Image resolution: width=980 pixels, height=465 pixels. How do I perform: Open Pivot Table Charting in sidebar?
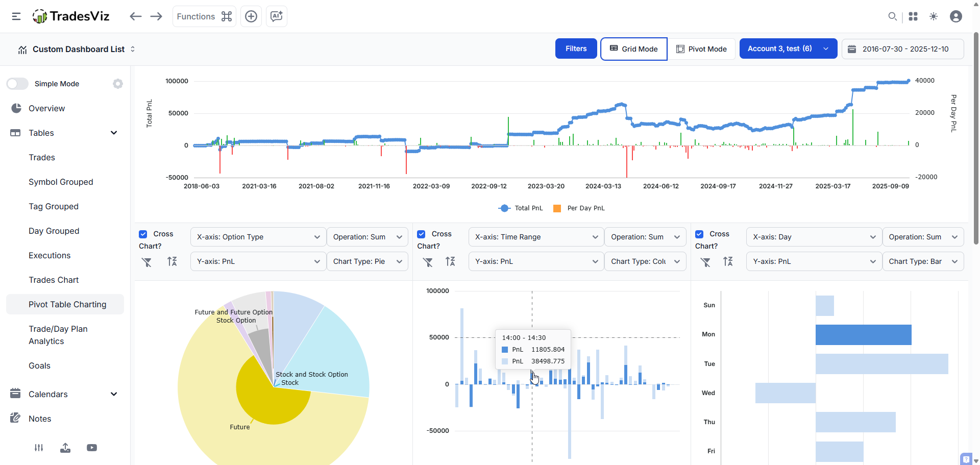click(67, 304)
